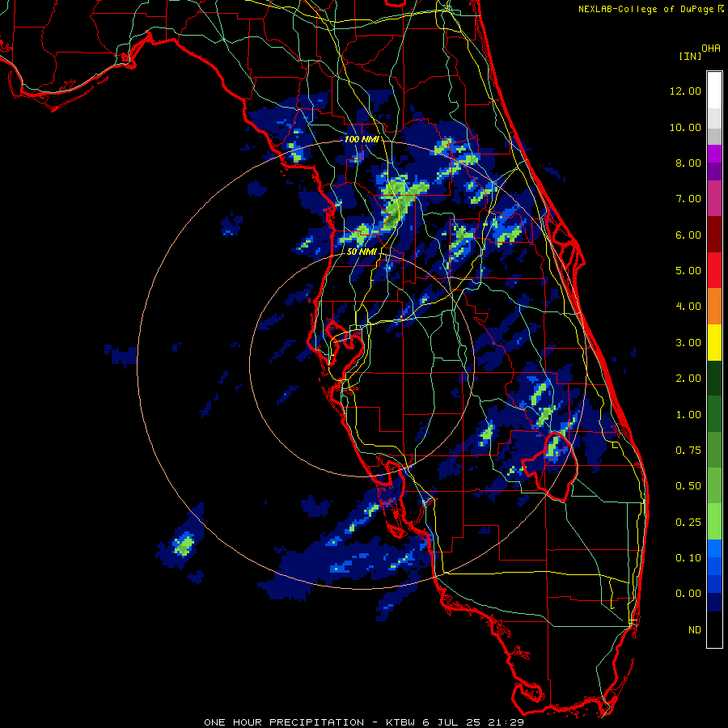Click the maroon swatch beside 6.00
Image resolution: width=728 pixels, height=728 pixels.
tap(714, 235)
